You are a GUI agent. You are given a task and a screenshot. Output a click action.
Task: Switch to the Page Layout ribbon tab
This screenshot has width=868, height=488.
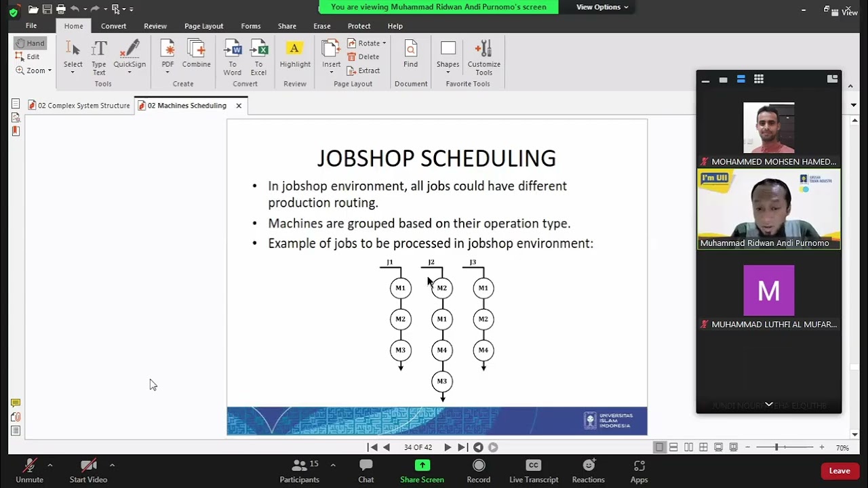(203, 26)
